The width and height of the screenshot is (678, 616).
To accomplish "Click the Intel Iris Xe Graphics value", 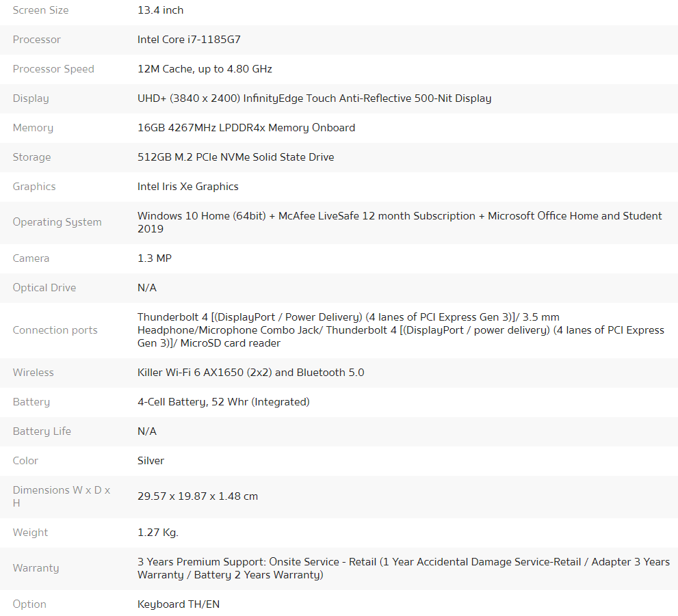I will click(x=188, y=187).
